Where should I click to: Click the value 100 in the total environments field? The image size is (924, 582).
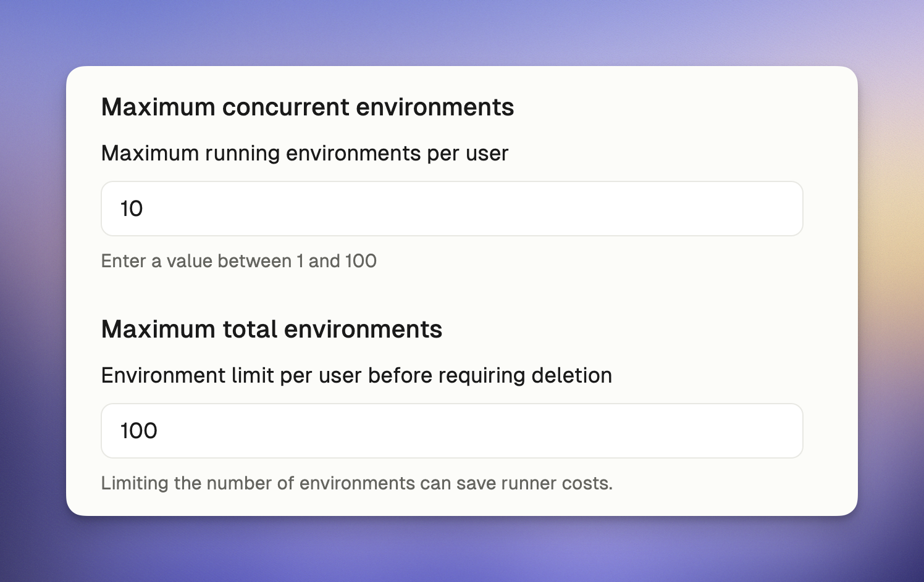[139, 431]
